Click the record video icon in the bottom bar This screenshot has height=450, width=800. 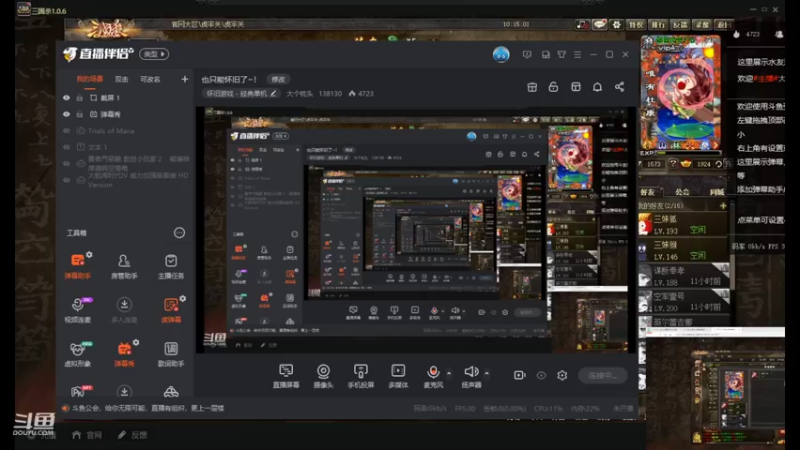tap(519, 375)
